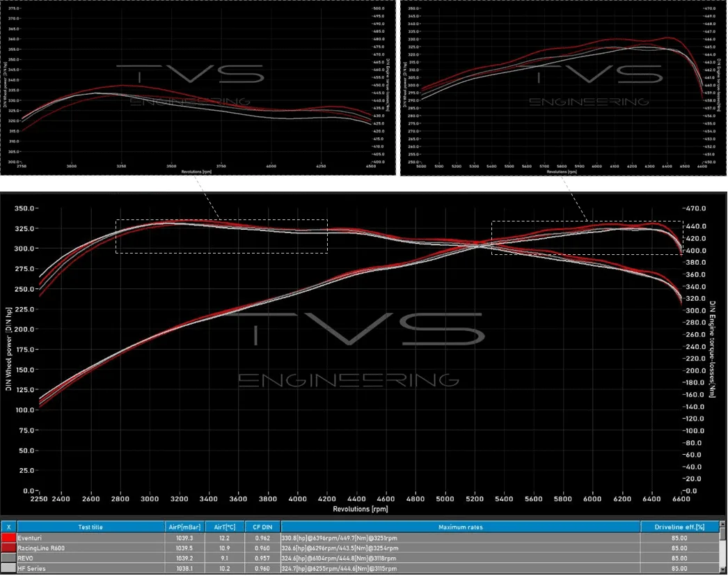Click REVO maximum rates 324.6[hp] entry
The image size is (728, 576).
tap(338, 559)
